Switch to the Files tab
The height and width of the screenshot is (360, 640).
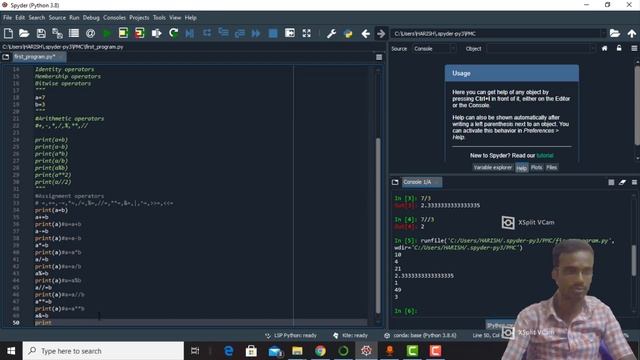click(x=552, y=167)
